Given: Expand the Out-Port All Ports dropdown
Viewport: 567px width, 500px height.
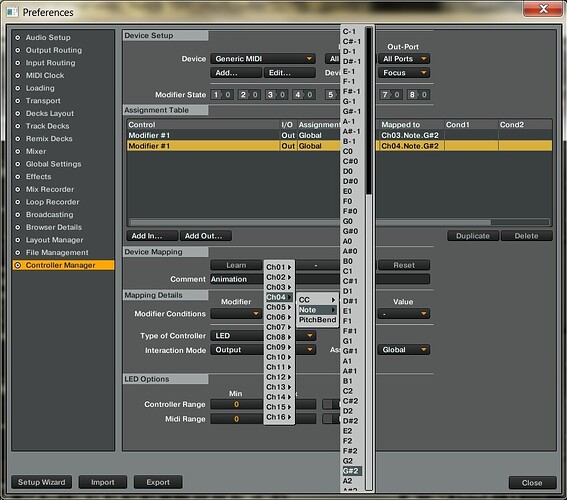Looking at the screenshot, I should [x=404, y=59].
